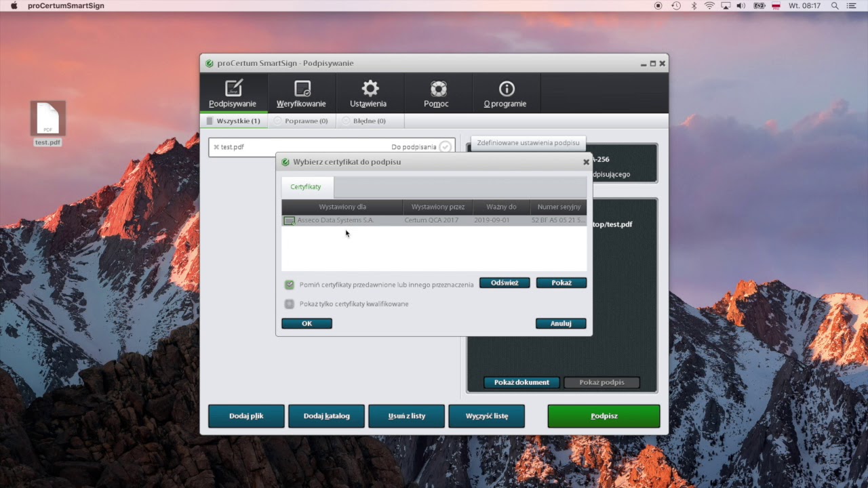This screenshot has height=488, width=868.
Task: Toggle Pomiń certyfikaty przedawnione checkbox
Action: (290, 285)
